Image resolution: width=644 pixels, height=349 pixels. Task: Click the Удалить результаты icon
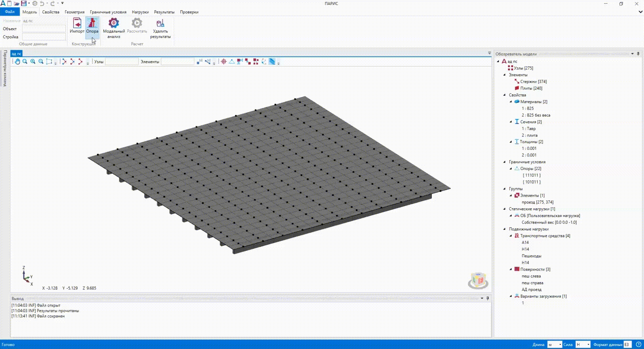160,28
